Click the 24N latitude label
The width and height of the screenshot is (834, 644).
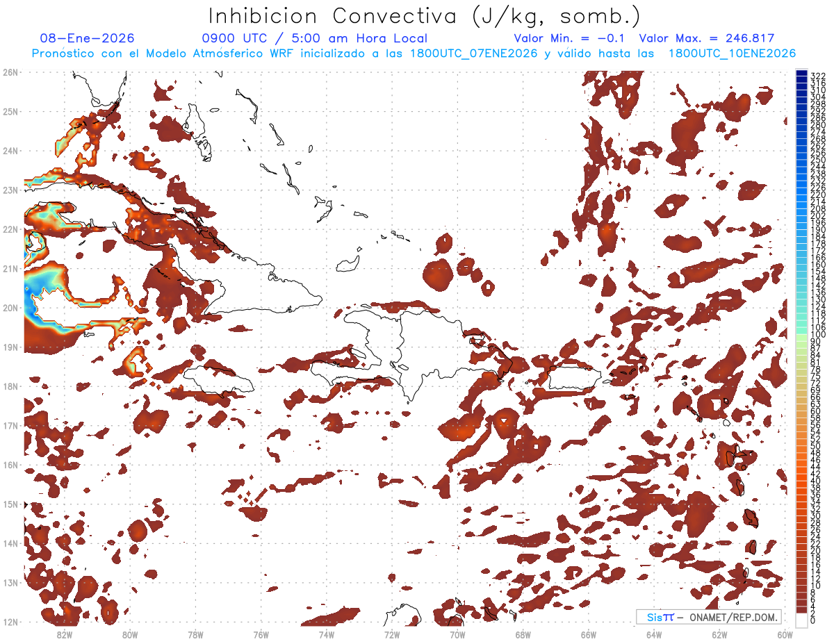(x=10, y=150)
